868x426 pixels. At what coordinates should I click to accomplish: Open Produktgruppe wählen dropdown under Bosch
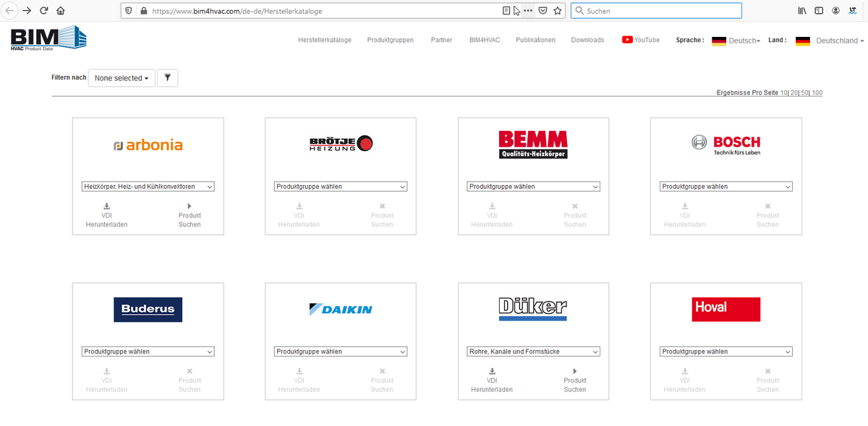(x=726, y=187)
